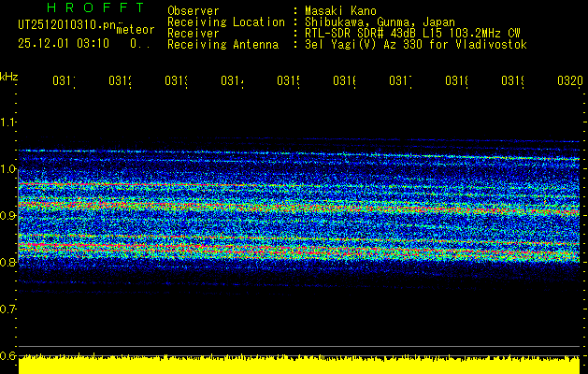Viewport: 588px width, 374px height.
Task: Click the RTL-SDR SDR# 103.2MHz receiver text
Action: [x=412, y=34]
